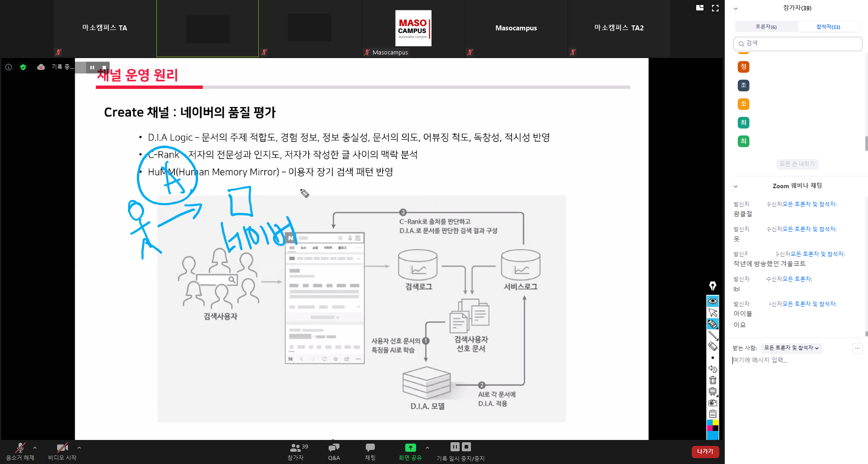This screenshot has height=464, width=868.
Task: Open the message recipient dropdown (모든 토론자 및 참석자)
Action: point(791,348)
